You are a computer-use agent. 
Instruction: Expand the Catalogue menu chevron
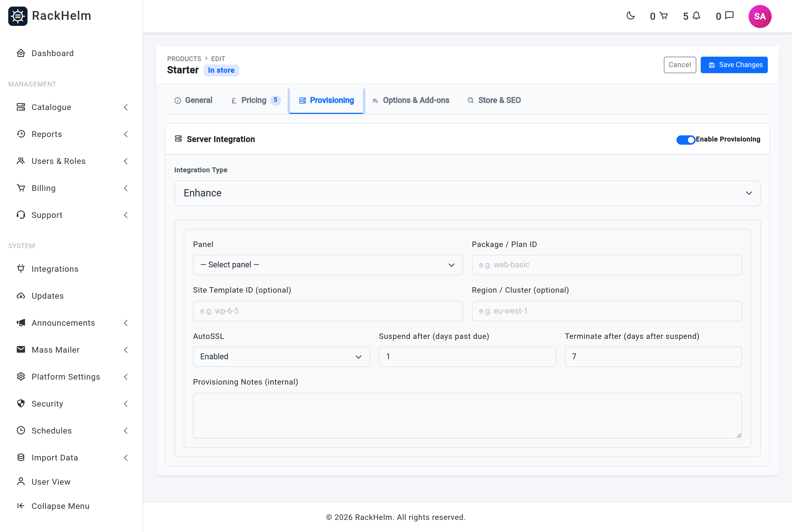coord(126,107)
